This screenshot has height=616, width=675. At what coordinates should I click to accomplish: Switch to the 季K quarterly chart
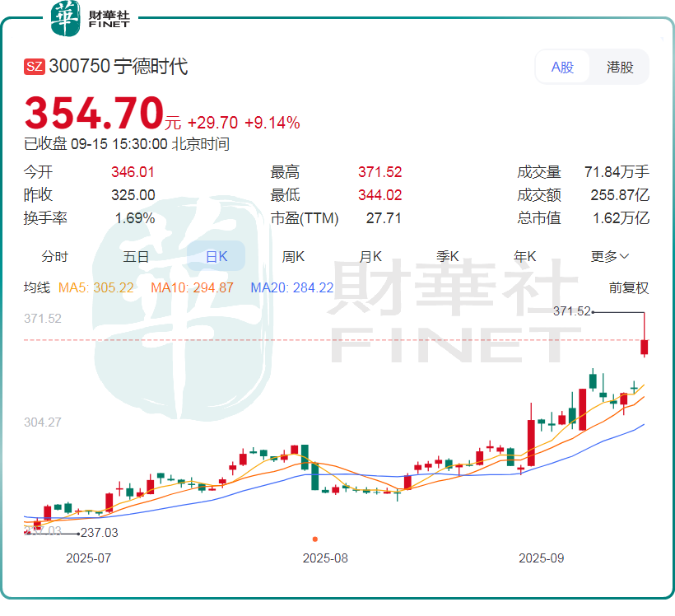(x=448, y=256)
